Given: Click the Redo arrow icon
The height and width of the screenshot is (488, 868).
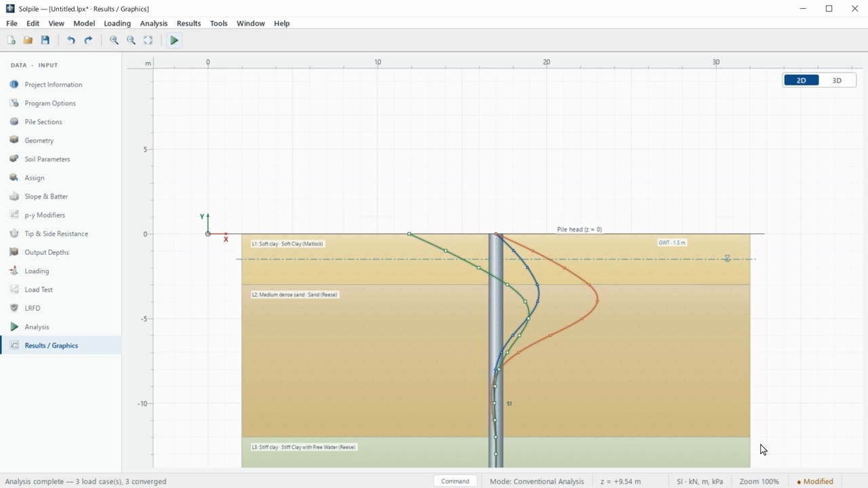Looking at the screenshot, I should coord(88,41).
